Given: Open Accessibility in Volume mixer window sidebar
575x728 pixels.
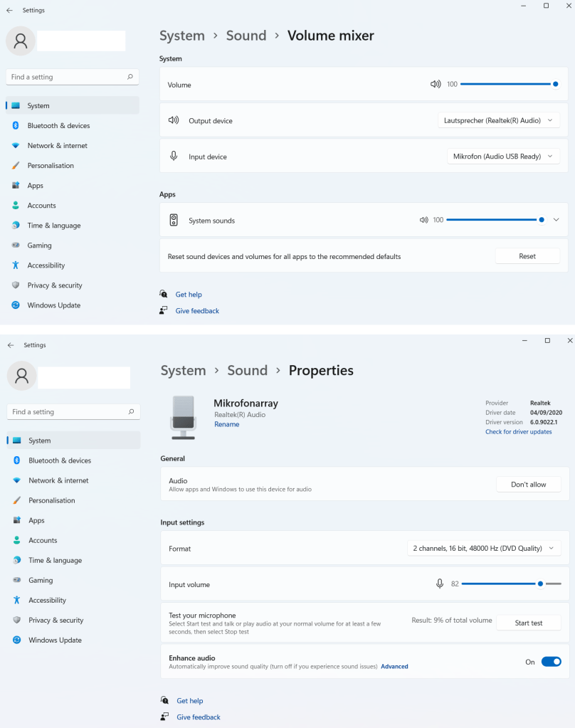Looking at the screenshot, I should click(x=46, y=265).
